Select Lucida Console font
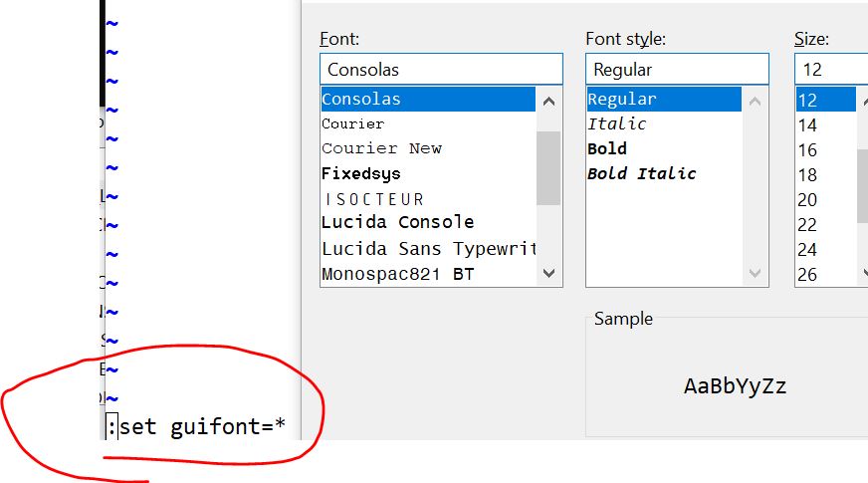Screen dimensions: 868x483 point(397,222)
